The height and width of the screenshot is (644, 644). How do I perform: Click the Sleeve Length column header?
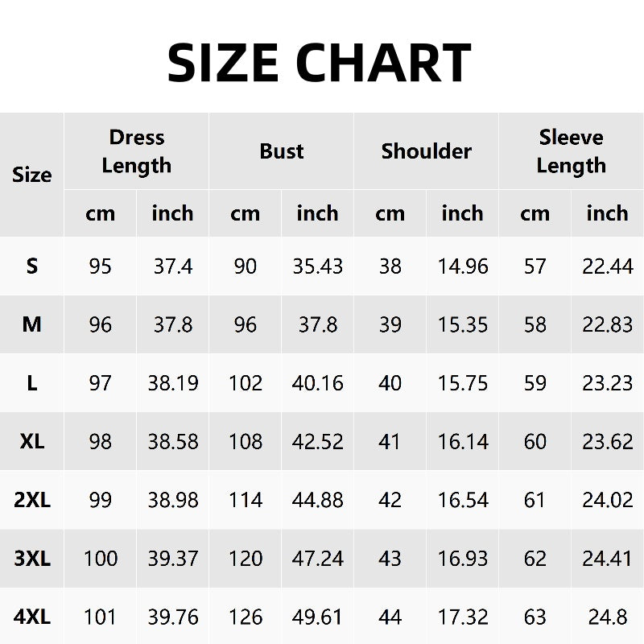coord(571,151)
